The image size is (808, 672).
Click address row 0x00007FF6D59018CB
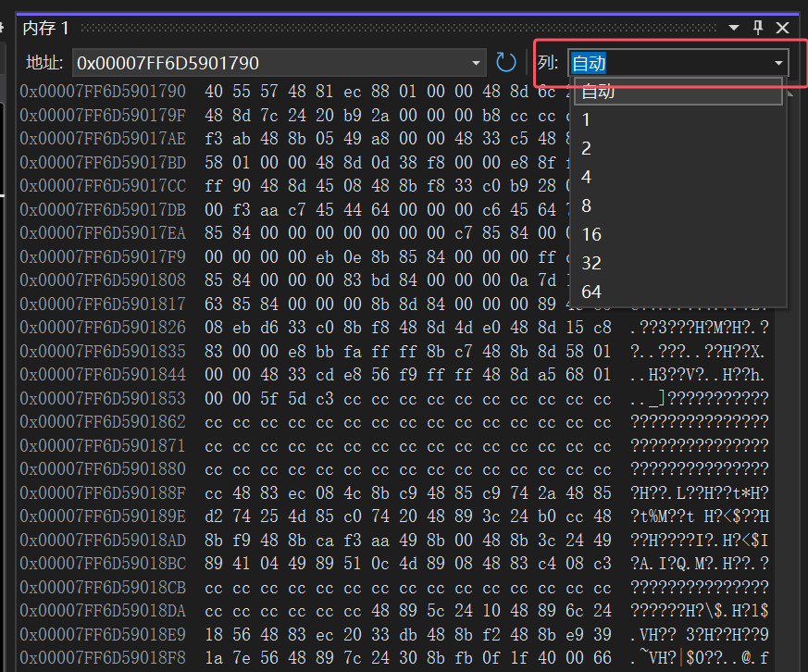coord(103,587)
